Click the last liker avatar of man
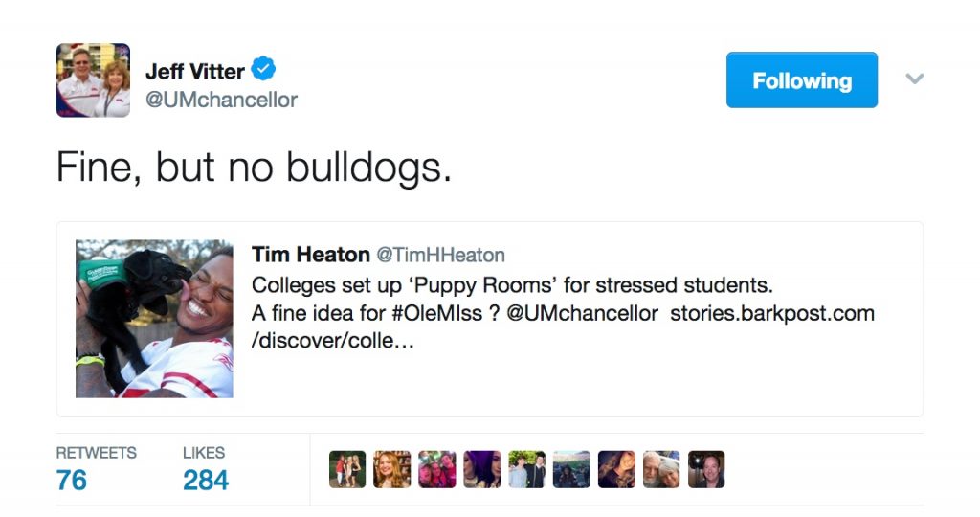The image size is (980, 517). (x=706, y=469)
